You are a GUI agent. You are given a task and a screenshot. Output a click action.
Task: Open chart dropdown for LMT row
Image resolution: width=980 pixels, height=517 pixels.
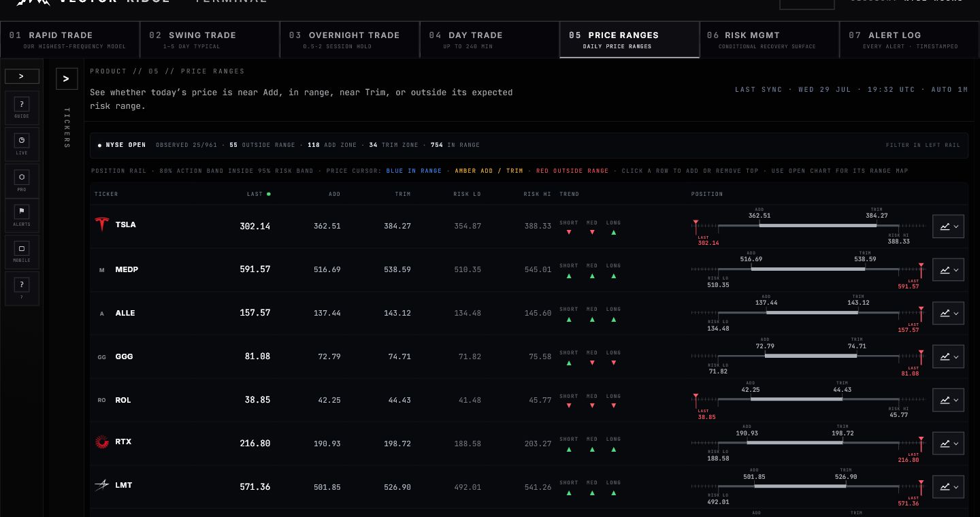click(x=948, y=487)
